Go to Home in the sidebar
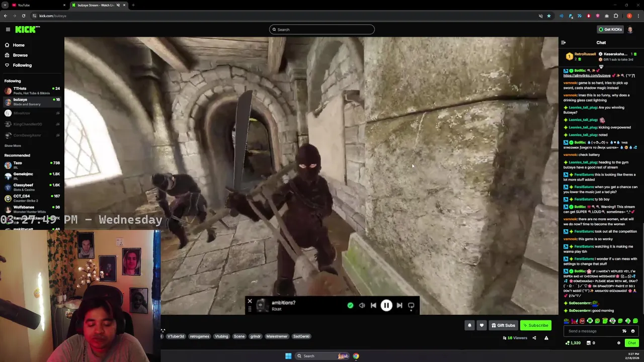The width and height of the screenshot is (644, 362). click(32, 45)
